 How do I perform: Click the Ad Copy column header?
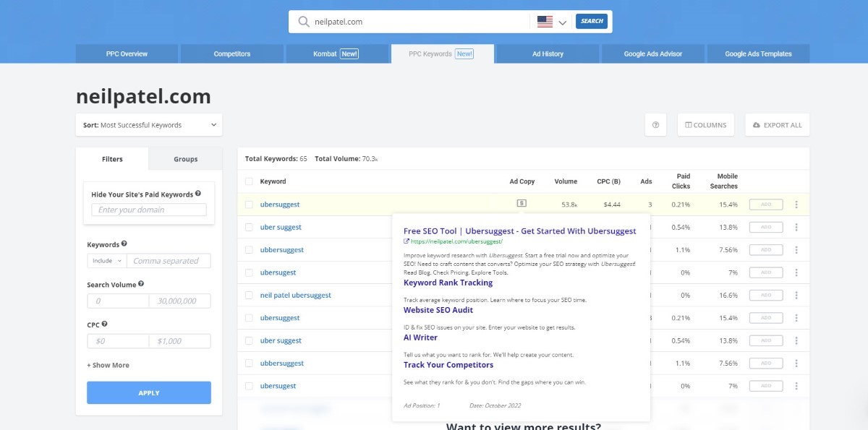522,181
